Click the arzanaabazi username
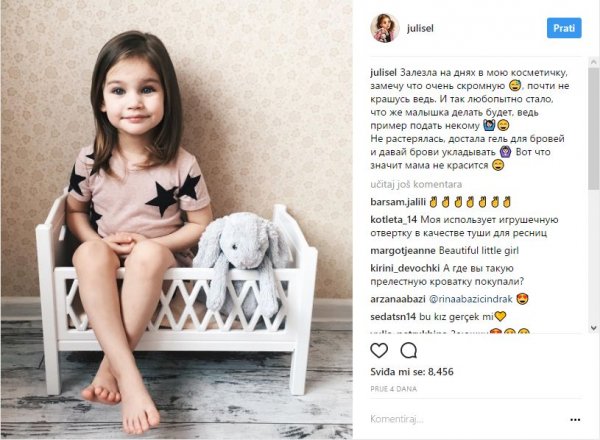This screenshot has width=600, height=440. (398, 299)
